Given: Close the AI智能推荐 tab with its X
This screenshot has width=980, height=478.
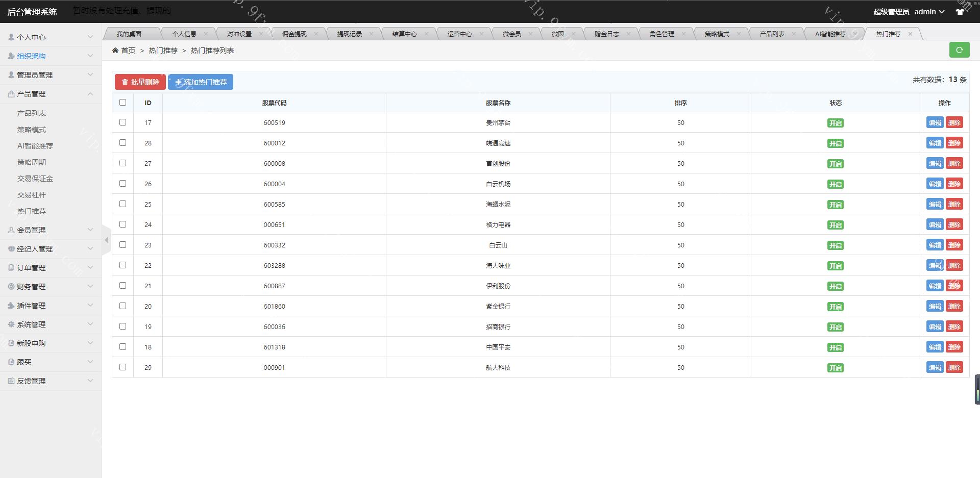Looking at the screenshot, I should [855, 34].
